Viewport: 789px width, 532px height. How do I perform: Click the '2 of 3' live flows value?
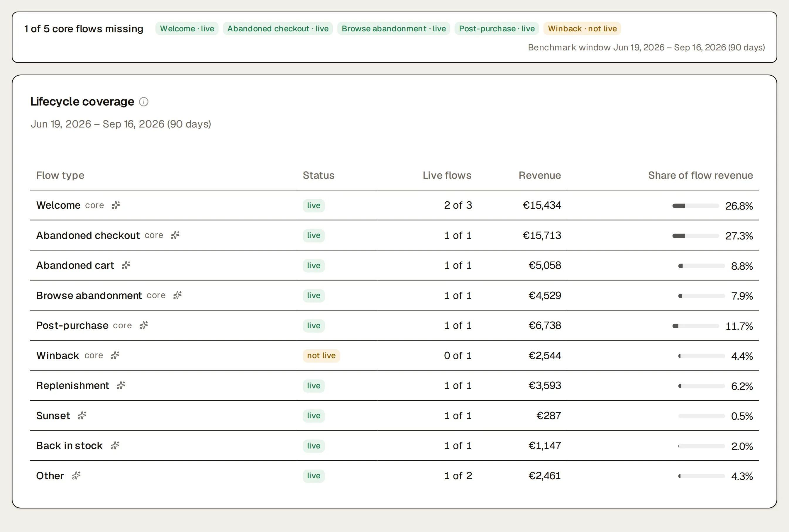coord(458,205)
